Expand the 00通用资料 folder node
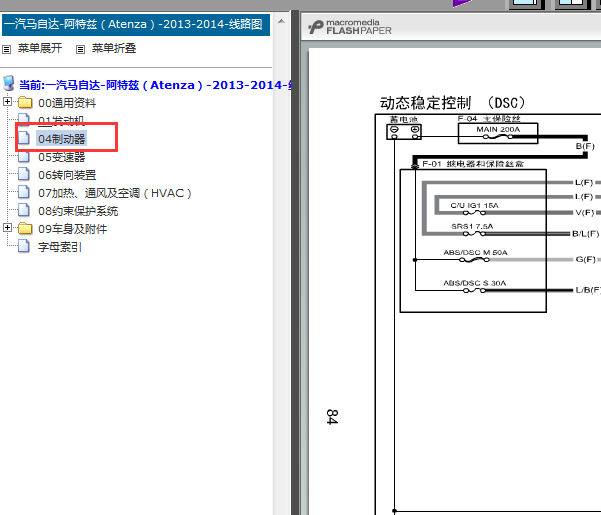The image size is (601, 515). (7, 102)
